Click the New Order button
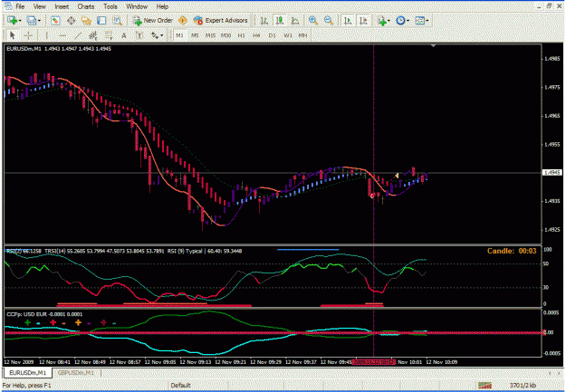Image resolution: width=566 pixels, height=392 pixels. [153, 21]
